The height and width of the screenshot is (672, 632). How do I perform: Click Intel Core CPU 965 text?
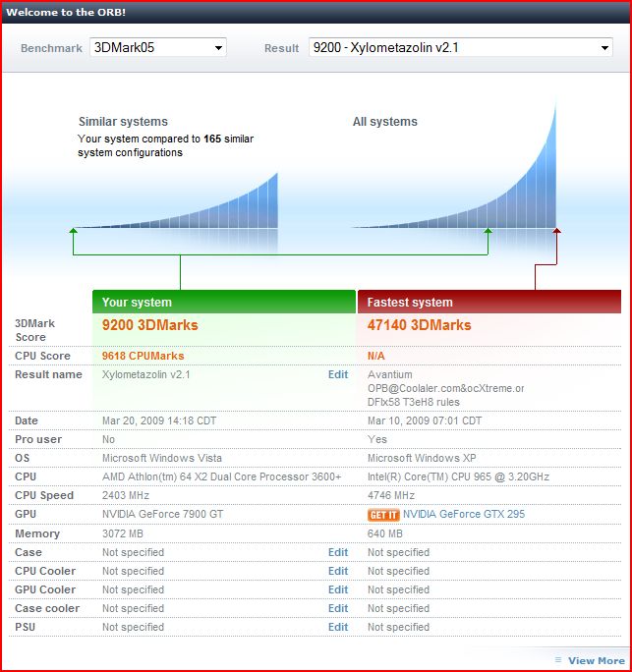[458, 477]
